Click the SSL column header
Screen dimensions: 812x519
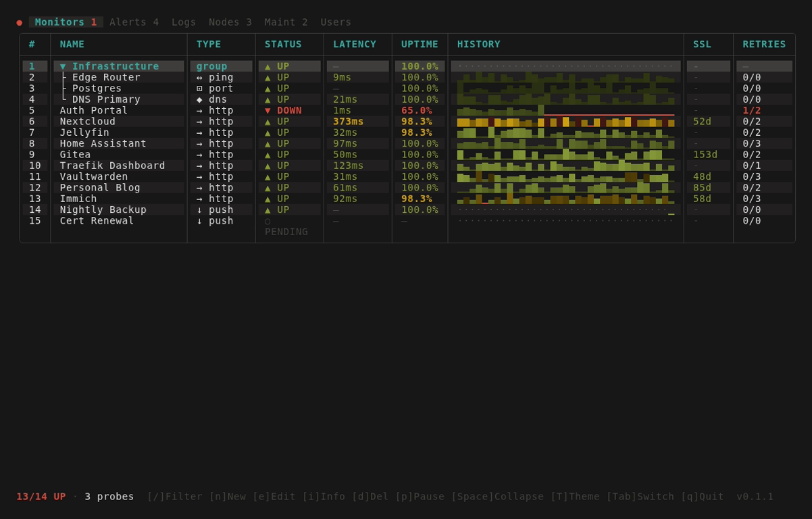pyautogui.click(x=703, y=45)
